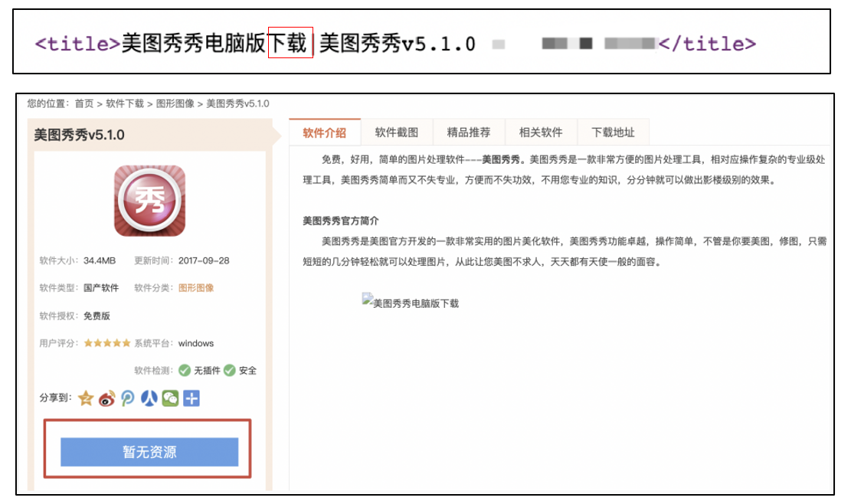Share to Renren icon
Viewport: 851px width, 504px height.
(149, 398)
